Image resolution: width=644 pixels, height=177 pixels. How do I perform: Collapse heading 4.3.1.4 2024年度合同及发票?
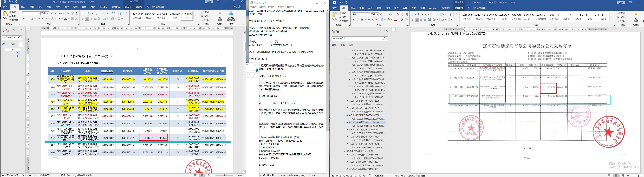pos(344,151)
